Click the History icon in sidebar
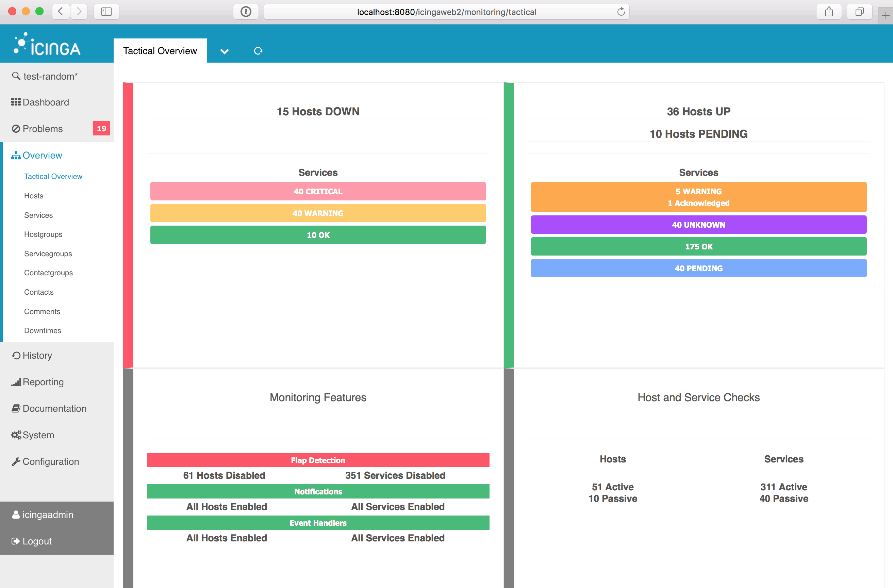The height and width of the screenshot is (588, 893). [x=16, y=355]
